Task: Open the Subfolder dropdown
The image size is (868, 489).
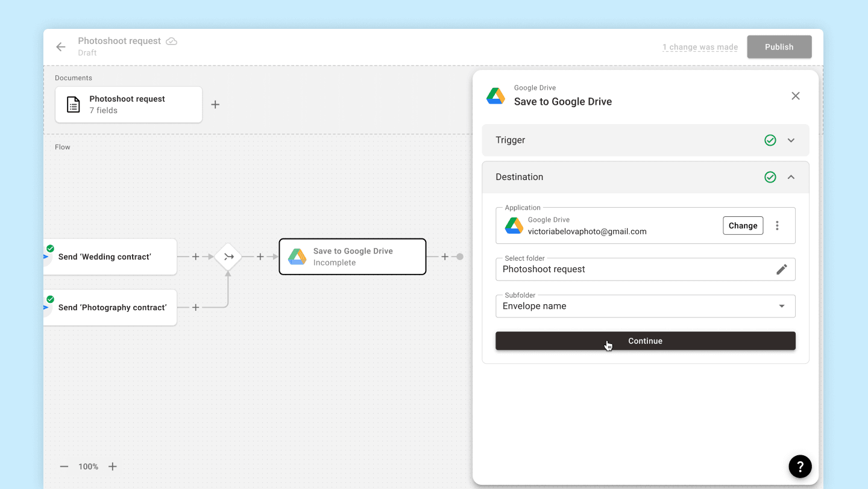Action: tap(646, 306)
